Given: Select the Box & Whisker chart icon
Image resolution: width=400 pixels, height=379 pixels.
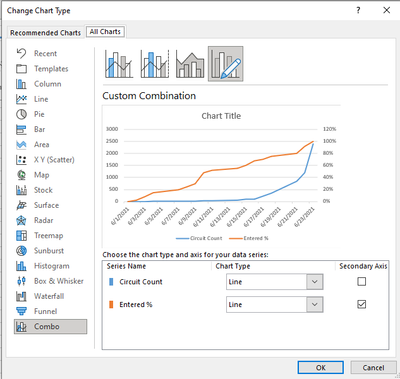Looking at the screenshot, I should 21,281.
